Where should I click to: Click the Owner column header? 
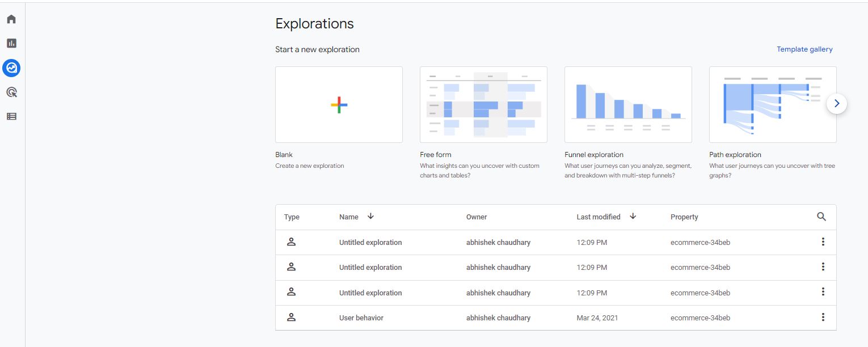477,217
